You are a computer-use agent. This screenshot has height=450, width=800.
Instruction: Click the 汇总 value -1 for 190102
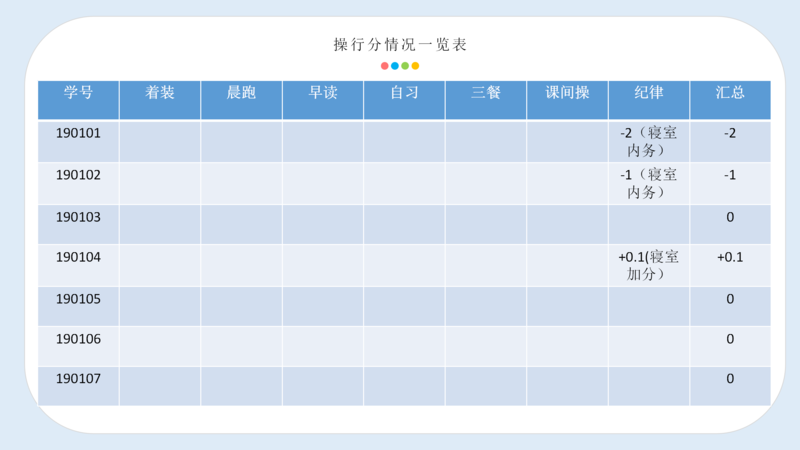click(x=730, y=176)
